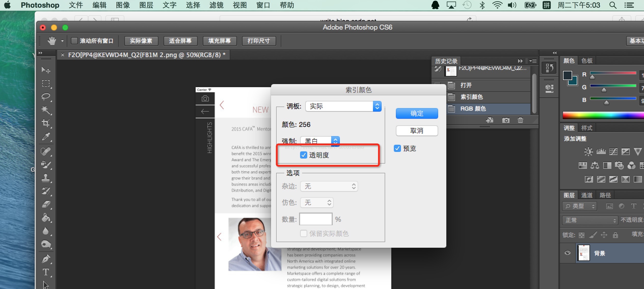Open the 图像 menu

pyautogui.click(x=123, y=5)
